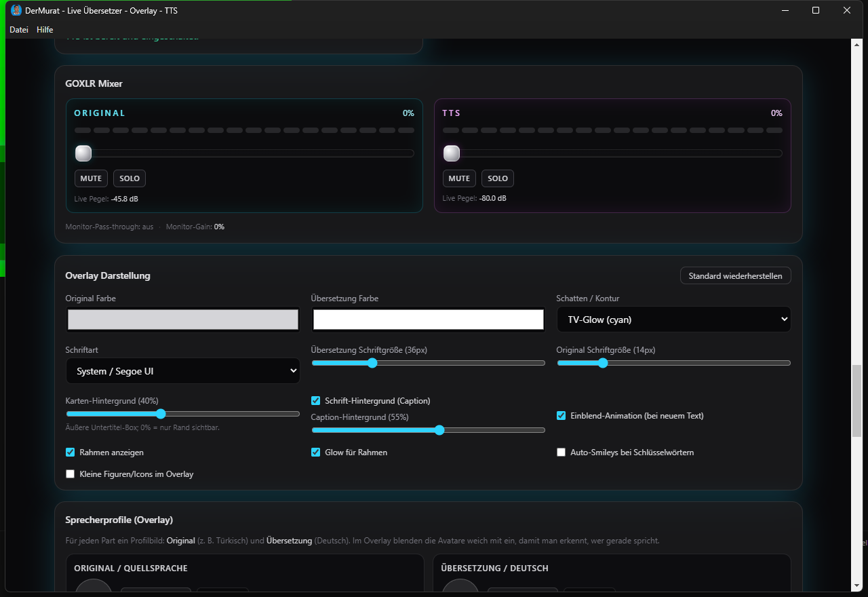The height and width of the screenshot is (597, 868).
Task: Click Standard wiederherstellen button
Action: click(735, 275)
